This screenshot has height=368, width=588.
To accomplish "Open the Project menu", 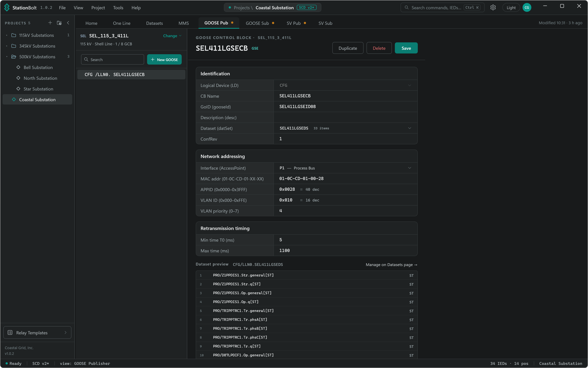I will pyautogui.click(x=98, y=8).
